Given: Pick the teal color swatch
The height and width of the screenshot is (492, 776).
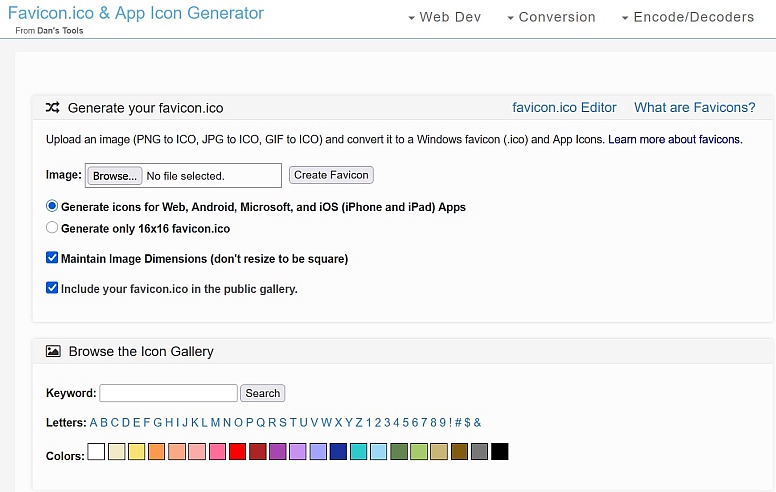Looking at the screenshot, I should pos(358,451).
